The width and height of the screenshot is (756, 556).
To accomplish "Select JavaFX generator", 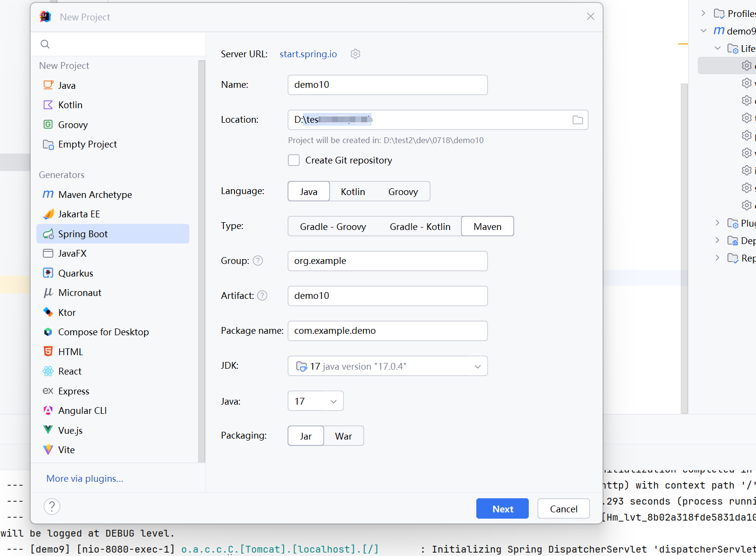I will (113, 253).
